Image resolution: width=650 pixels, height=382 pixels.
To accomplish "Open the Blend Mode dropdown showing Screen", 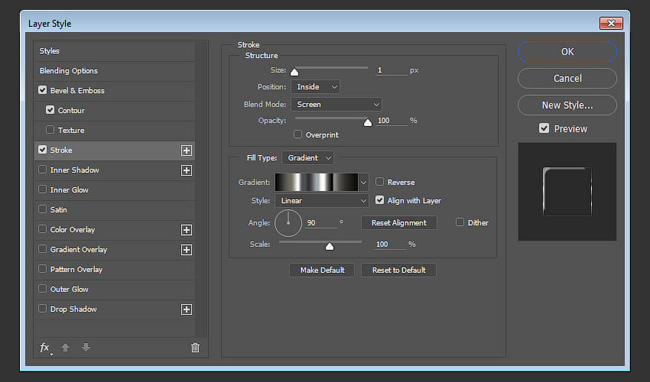I will tap(336, 104).
